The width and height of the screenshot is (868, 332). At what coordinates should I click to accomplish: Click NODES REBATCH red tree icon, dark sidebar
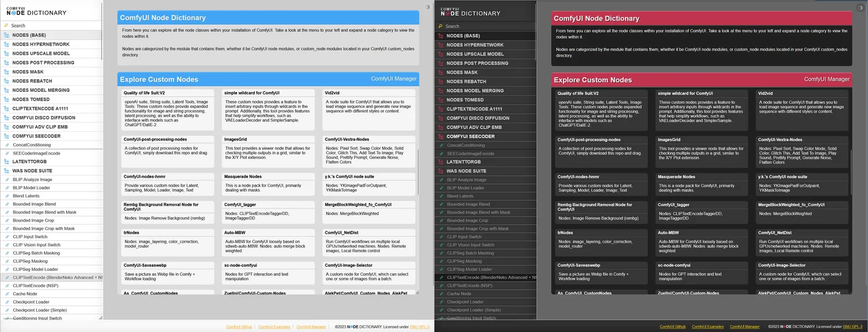click(x=440, y=81)
